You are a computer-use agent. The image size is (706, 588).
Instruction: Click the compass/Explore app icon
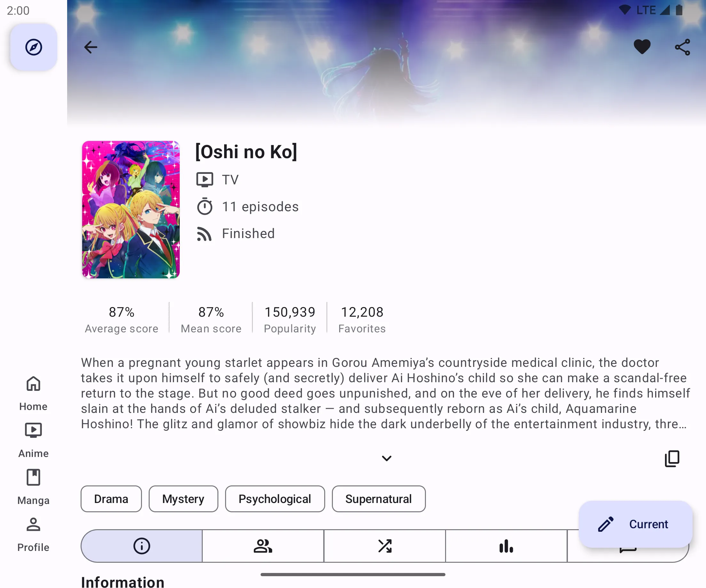34,47
